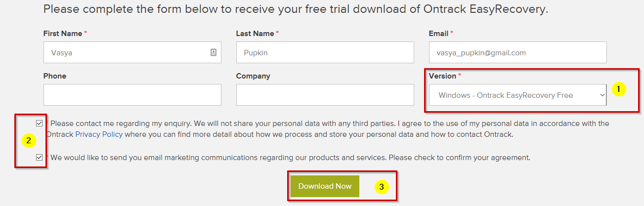
Task: Click the yellow circle marker numbered 3
Action: click(381, 187)
